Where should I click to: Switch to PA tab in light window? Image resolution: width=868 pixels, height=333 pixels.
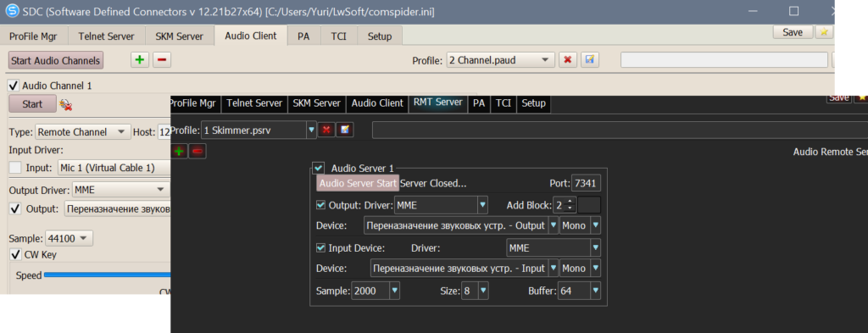tap(303, 36)
